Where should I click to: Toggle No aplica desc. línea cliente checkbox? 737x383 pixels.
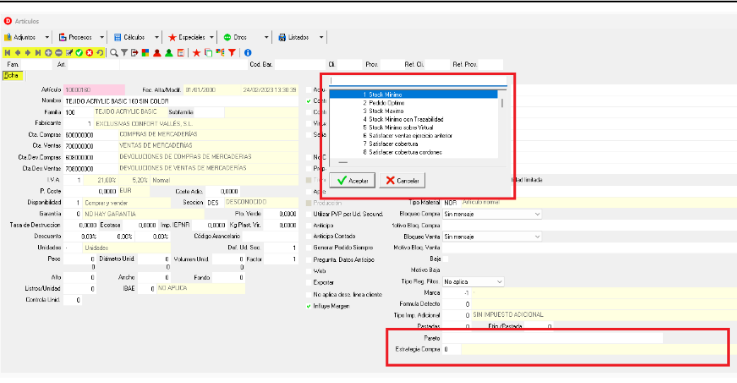309,295
